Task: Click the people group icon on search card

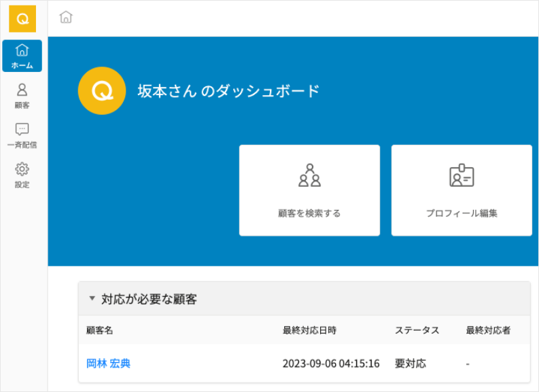Action: 309,175
